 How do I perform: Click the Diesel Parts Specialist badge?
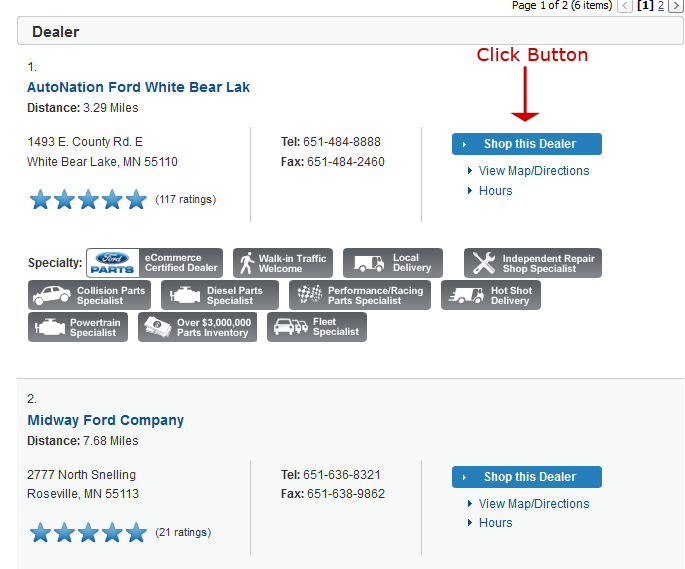(x=220, y=295)
